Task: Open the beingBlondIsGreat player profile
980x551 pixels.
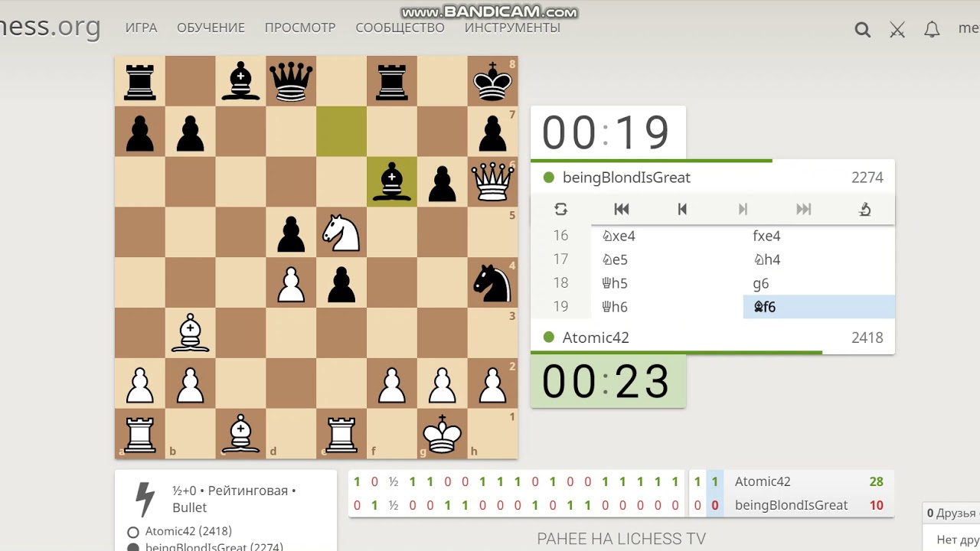Action: 626,178
